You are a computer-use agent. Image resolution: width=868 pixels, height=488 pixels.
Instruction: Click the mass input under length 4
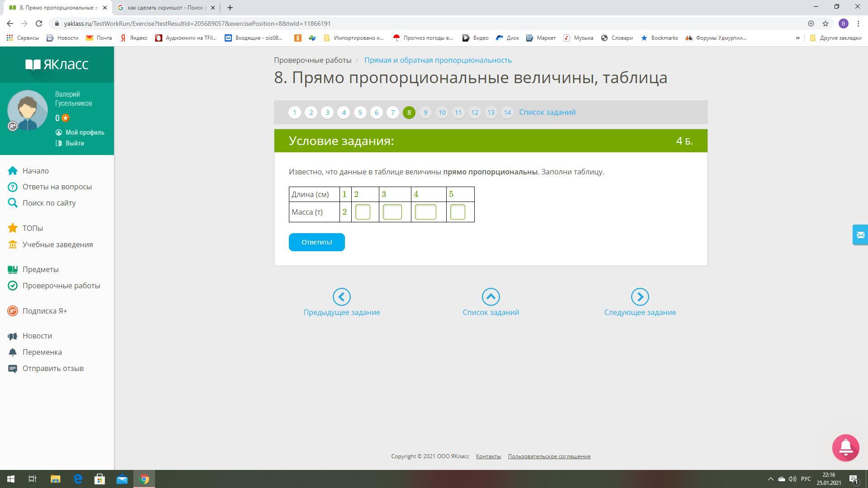click(425, 212)
